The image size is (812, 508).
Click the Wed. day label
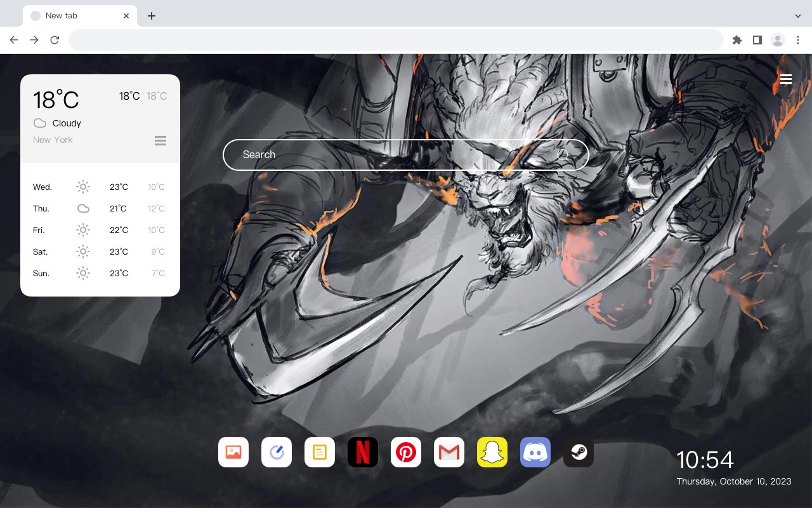tap(43, 187)
